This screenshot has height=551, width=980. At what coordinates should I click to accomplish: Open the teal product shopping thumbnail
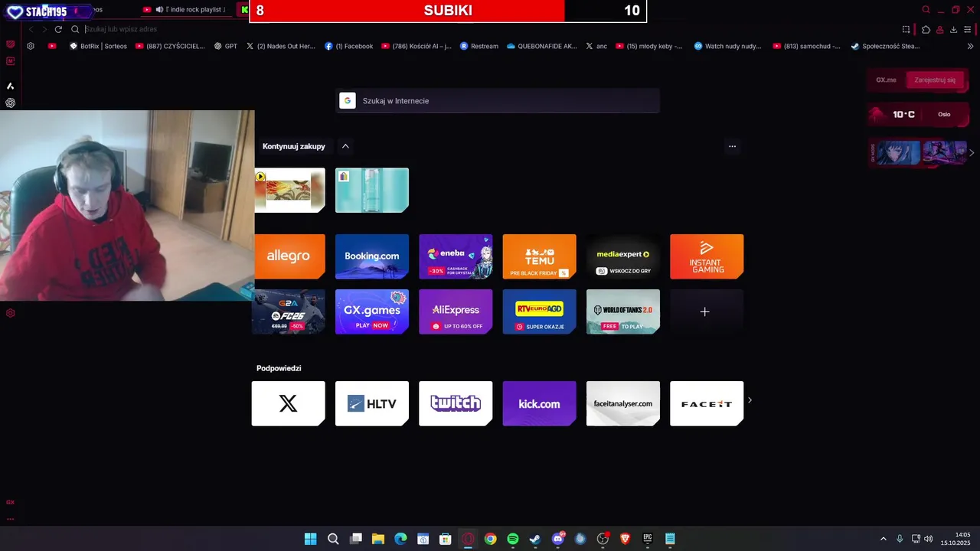click(x=372, y=190)
